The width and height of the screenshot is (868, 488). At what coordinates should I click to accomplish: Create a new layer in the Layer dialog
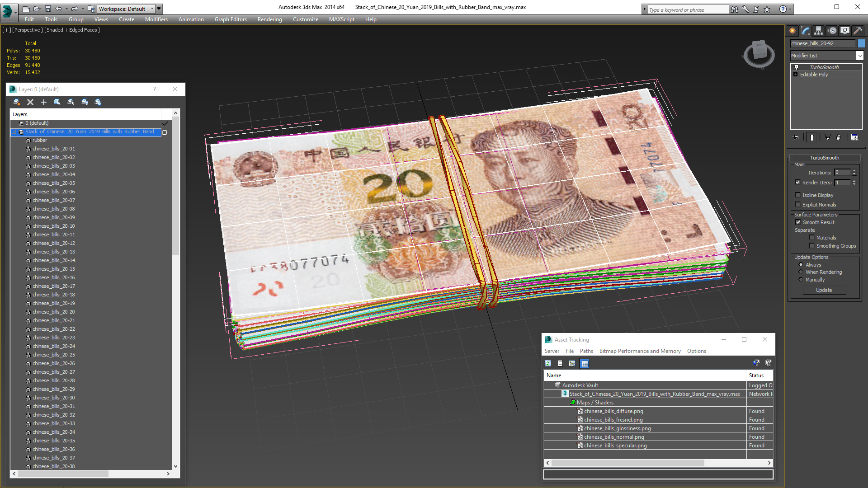(17, 102)
